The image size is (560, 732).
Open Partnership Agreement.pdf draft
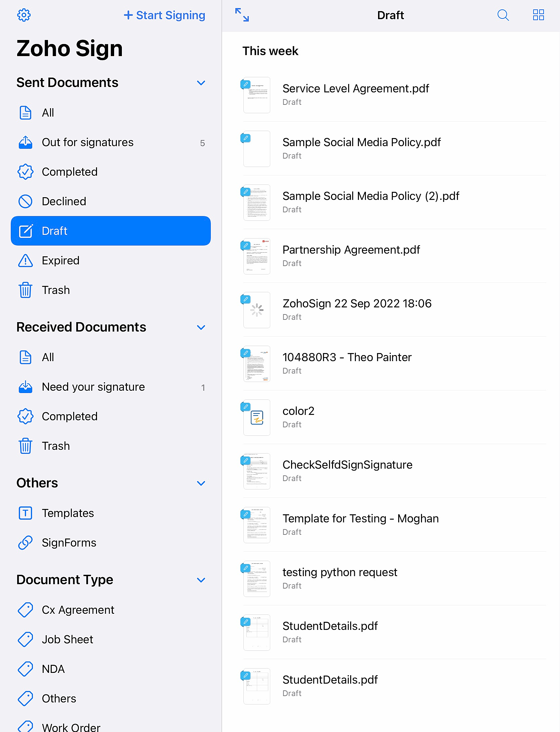pos(391,256)
